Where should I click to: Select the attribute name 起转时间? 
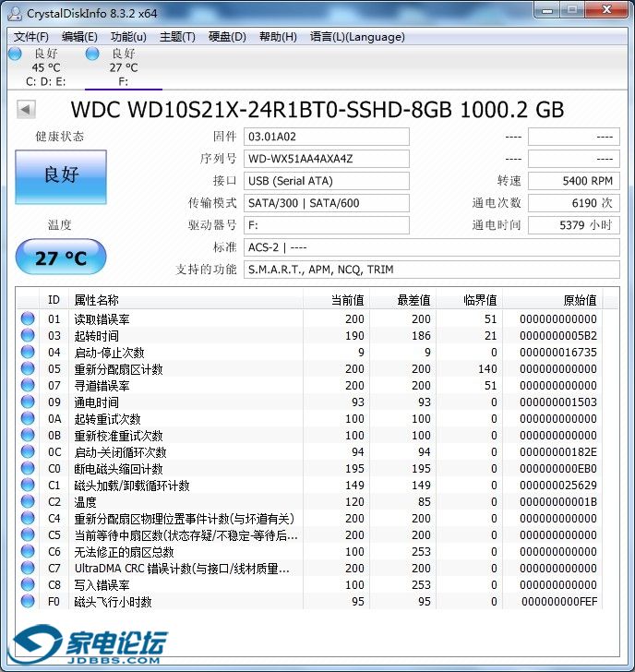point(96,336)
